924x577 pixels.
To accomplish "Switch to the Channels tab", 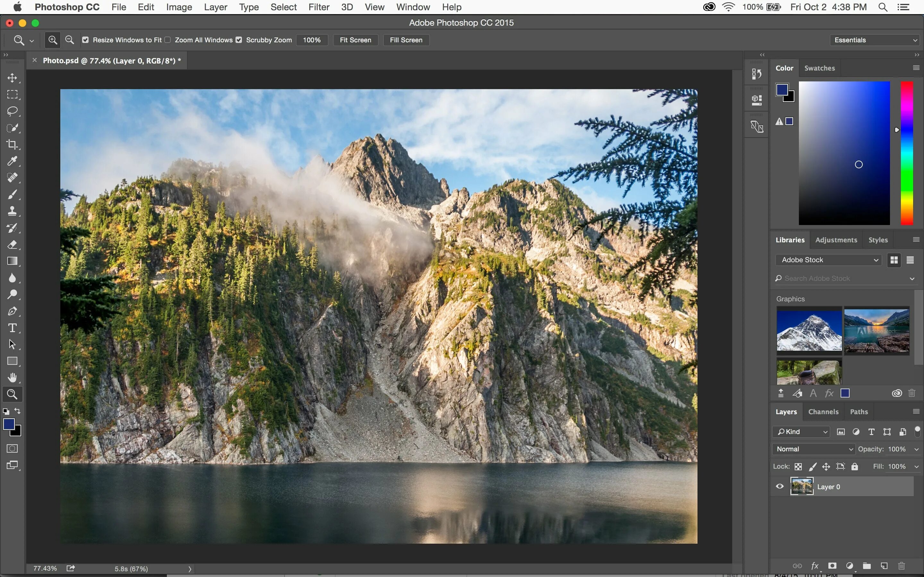I will 823,412.
